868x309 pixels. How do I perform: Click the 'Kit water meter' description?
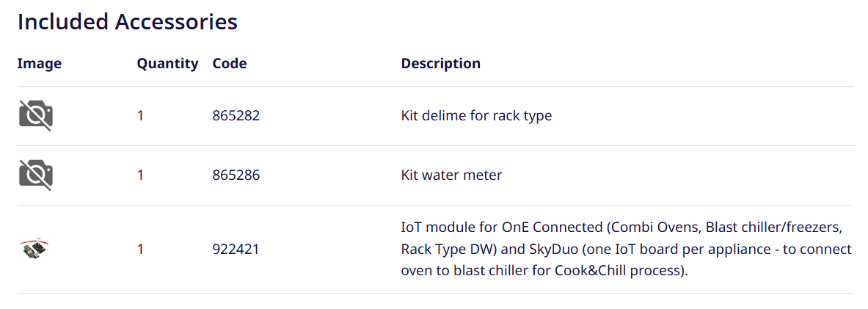[x=451, y=175]
